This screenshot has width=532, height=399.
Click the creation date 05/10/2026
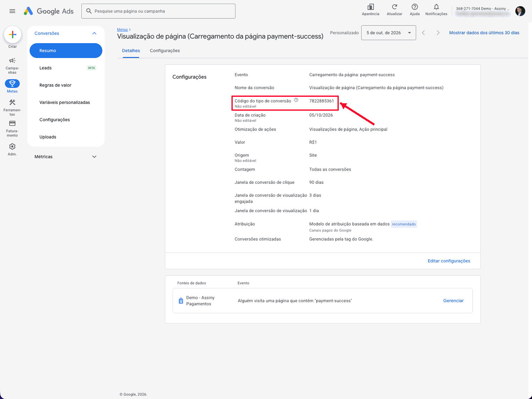[x=321, y=115]
